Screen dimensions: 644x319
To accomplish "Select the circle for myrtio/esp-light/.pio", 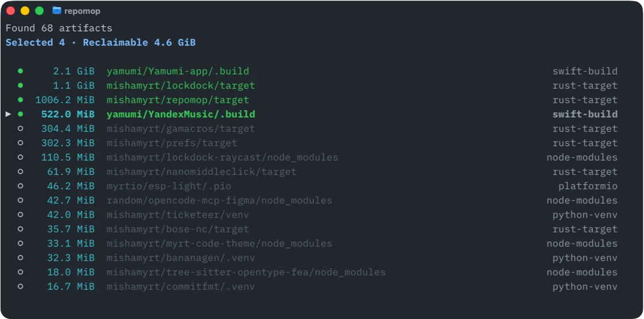I will (21, 186).
